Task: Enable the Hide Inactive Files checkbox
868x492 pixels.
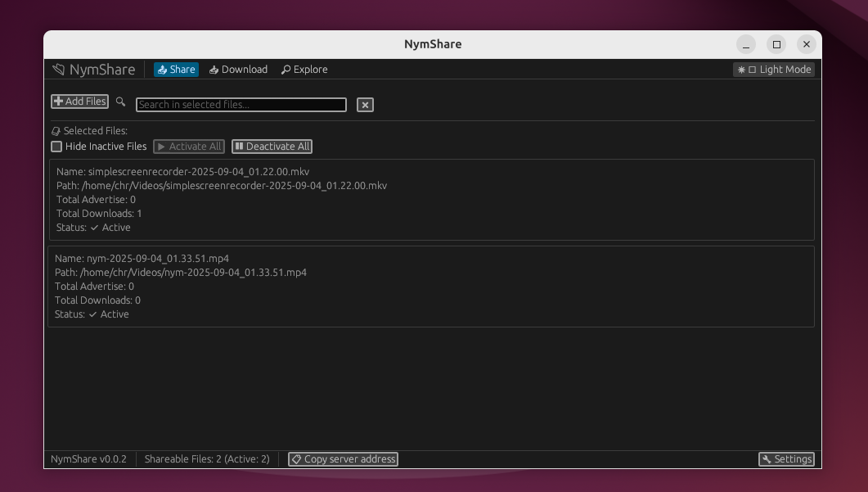Action: coord(56,147)
